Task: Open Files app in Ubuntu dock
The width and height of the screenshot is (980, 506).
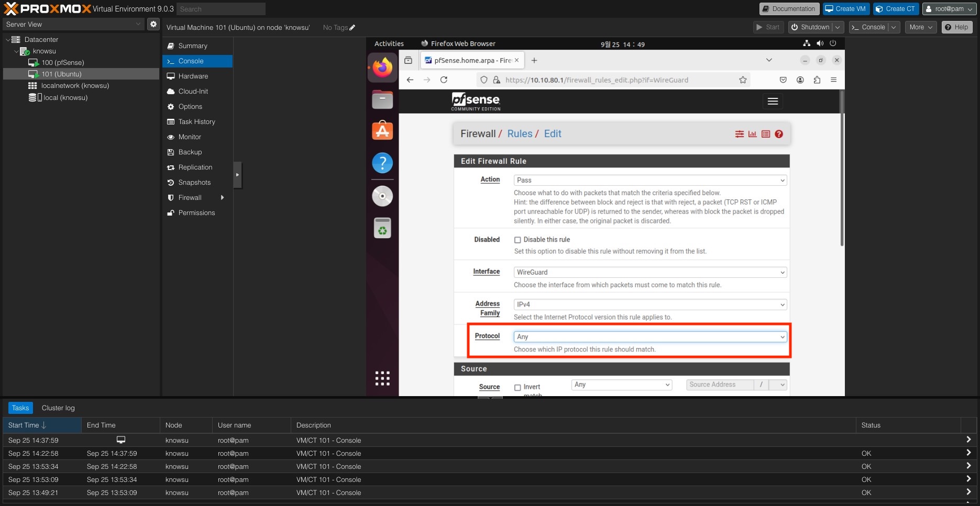Action: point(382,99)
